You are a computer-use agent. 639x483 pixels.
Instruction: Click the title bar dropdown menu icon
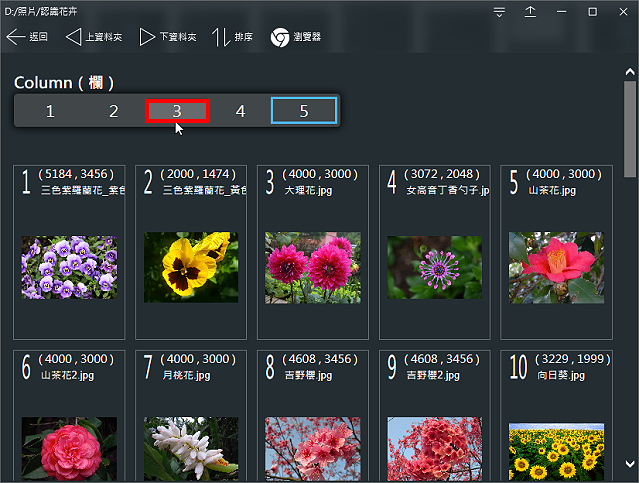(499, 12)
